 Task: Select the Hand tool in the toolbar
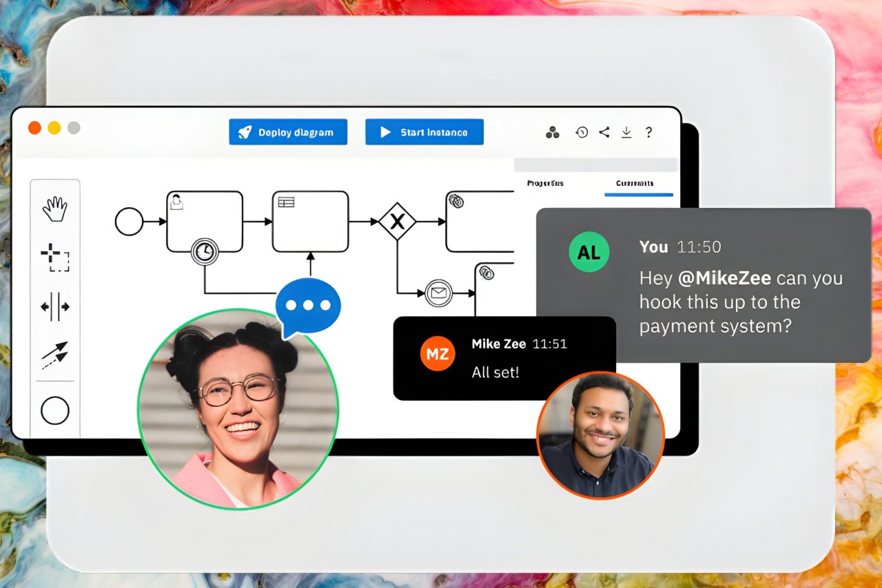tap(54, 209)
